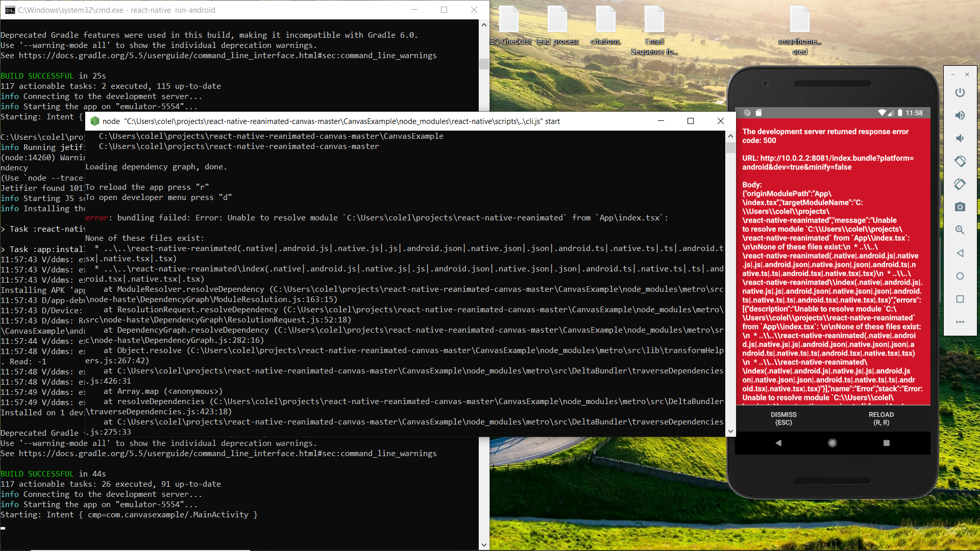Tap Android back button in phone navigation bar
The image size is (980, 551).
click(x=778, y=443)
